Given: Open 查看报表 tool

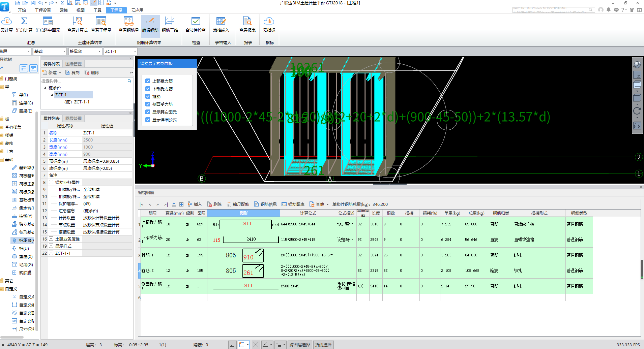Looking at the screenshot, I should (247, 25).
